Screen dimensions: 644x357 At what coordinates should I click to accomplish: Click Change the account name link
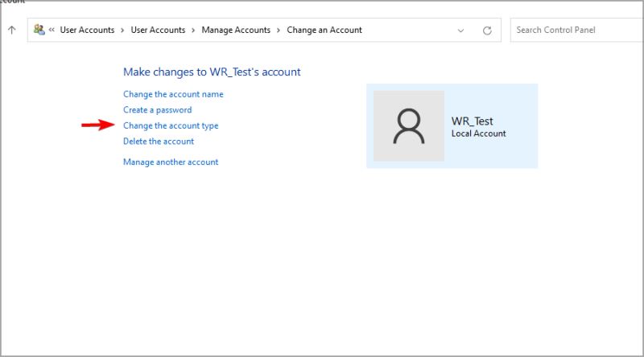(173, 94)
